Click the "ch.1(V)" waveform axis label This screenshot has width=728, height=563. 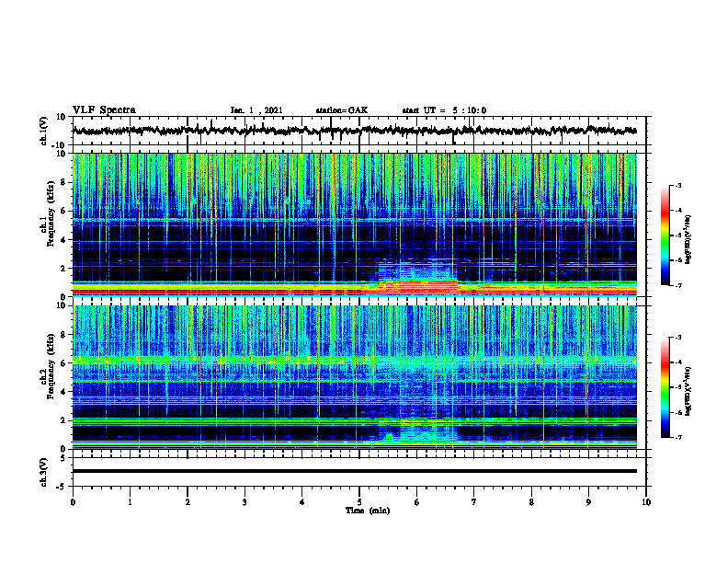point(44,131)
